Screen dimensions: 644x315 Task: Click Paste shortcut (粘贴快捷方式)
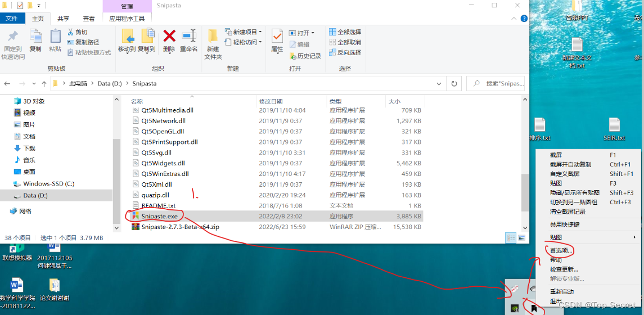click(x=89, y=52)
